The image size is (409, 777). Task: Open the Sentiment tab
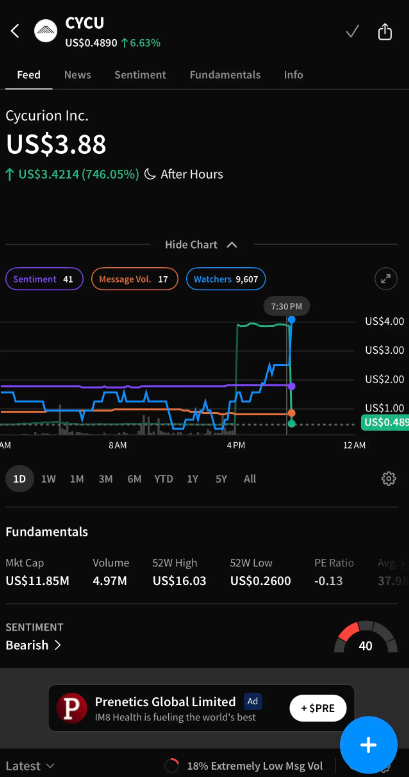[x=140, y=75]
